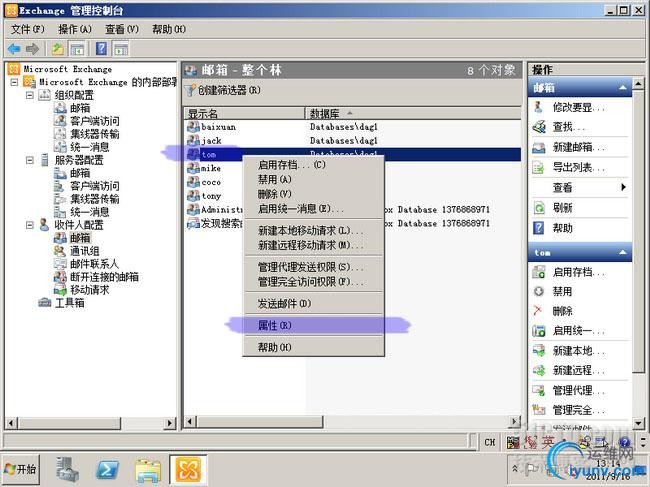The width and height of the screenshot is (650, 487).
Task: Collapse the 邮箱 actions section
Action: (623, 88)
